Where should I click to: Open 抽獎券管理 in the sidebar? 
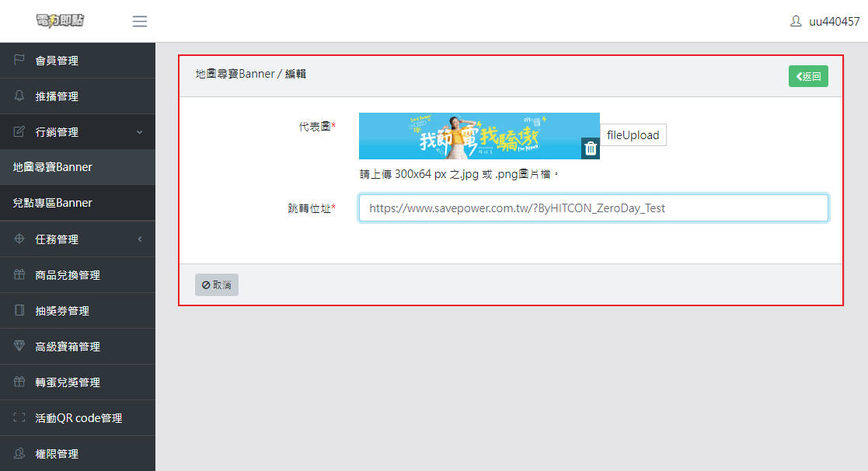pyautogui.click(x=78, y=311)
